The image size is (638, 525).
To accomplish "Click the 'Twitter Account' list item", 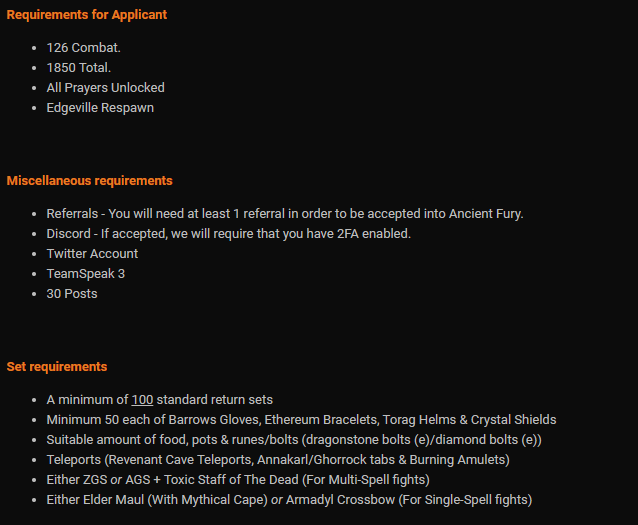I will click(x=92, y=254).
